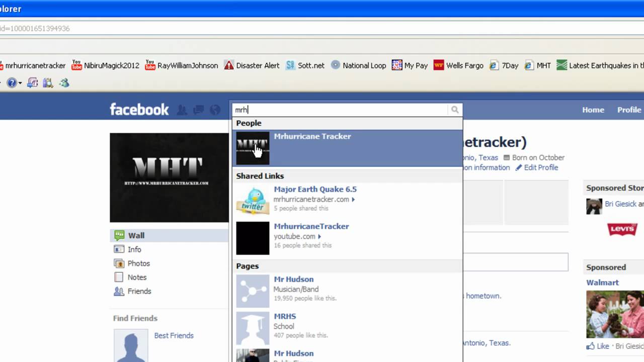Click MHT thumbnail in People results
Image resolution: width=644 pixels, height=362 pixels.
253,148
